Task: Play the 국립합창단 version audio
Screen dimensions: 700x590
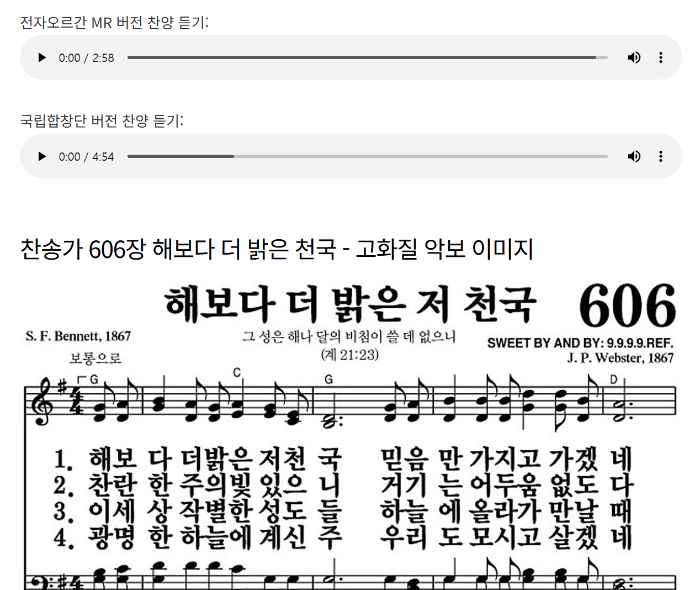Action: [x=42, y=156]
